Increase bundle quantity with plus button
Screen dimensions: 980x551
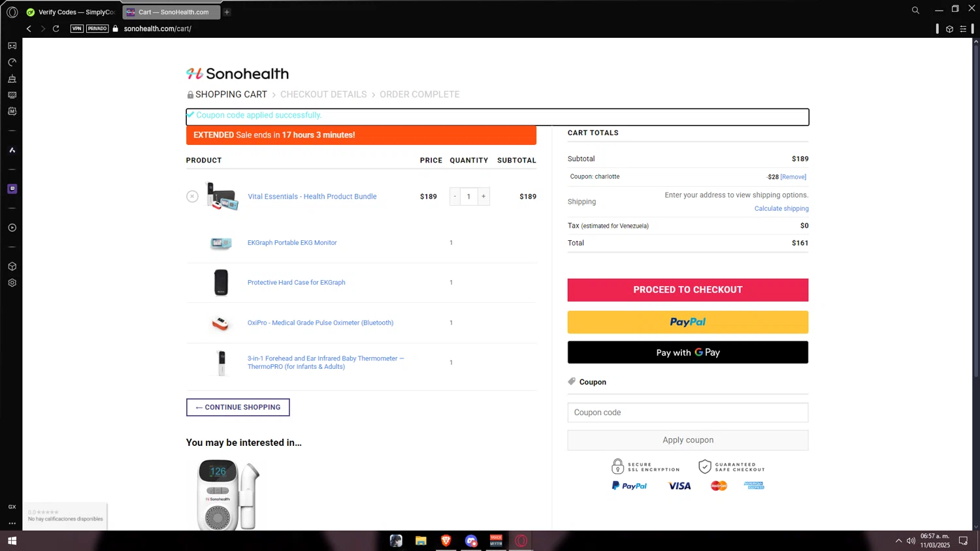click(483, 197)
